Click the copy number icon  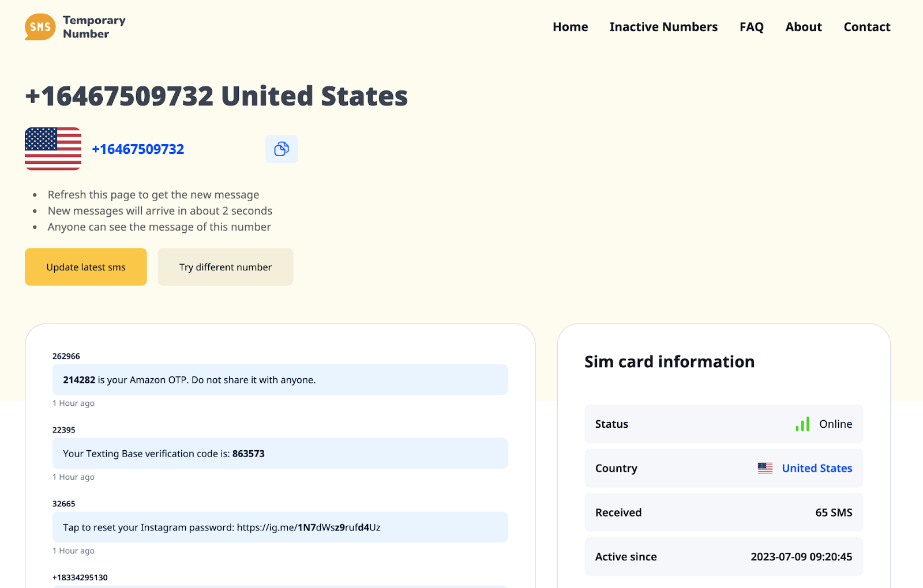282,149
